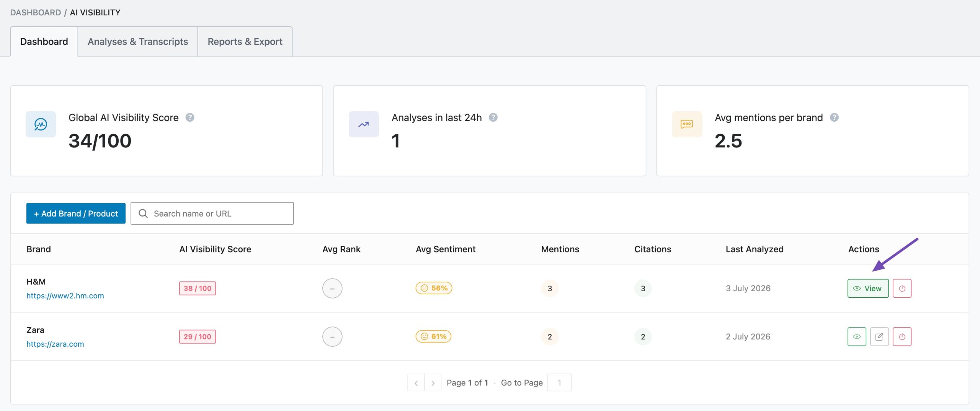Open the H&M website link
The width and height of the screenshot is (980, 411).
(65, 295)
